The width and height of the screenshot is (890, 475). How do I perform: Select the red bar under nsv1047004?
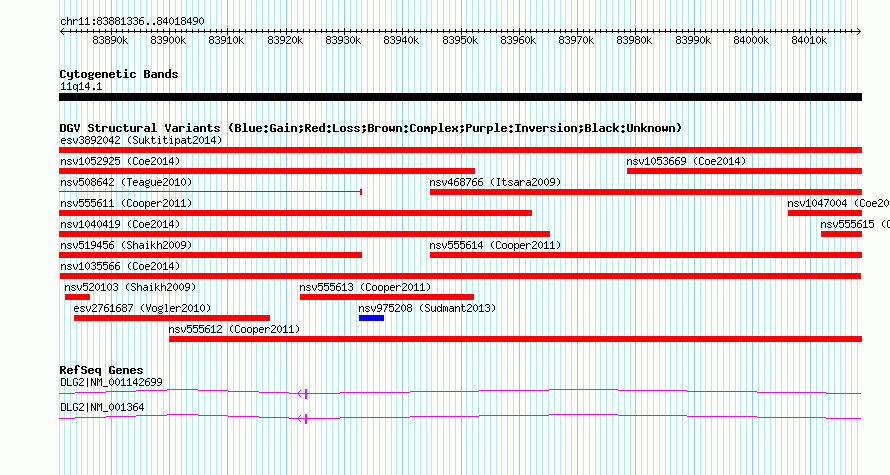click(x=825, y=213)
